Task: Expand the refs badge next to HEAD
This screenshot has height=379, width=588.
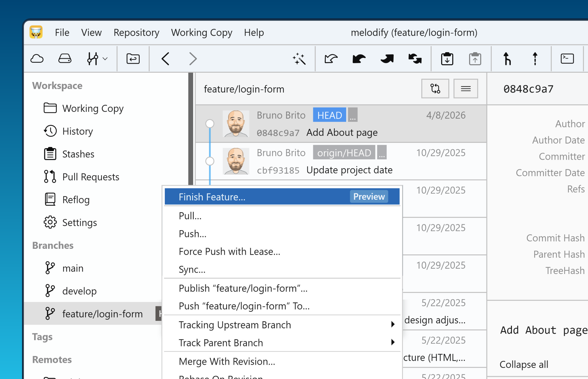Action: point(352,115)
